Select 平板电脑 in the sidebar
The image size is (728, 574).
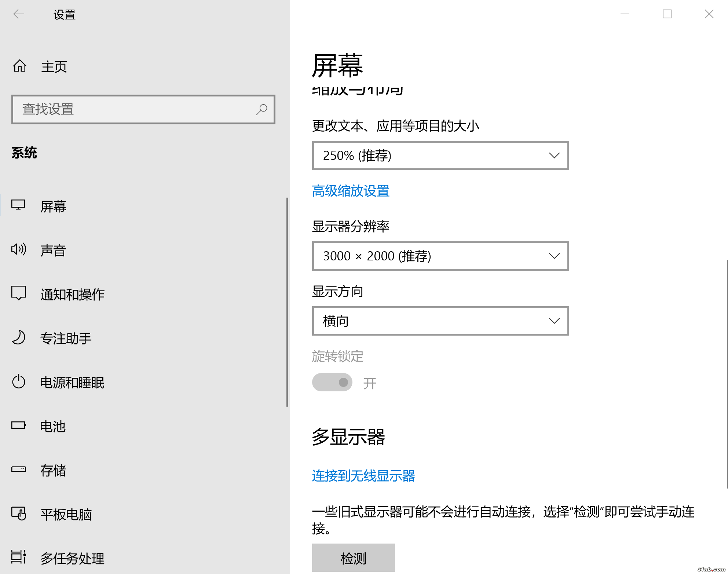point(66,514)
